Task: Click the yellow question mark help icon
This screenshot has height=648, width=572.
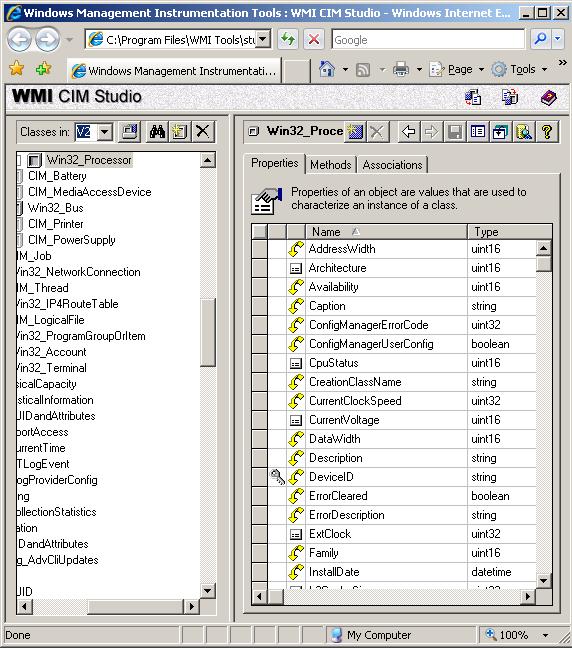Action: (547, 132)
